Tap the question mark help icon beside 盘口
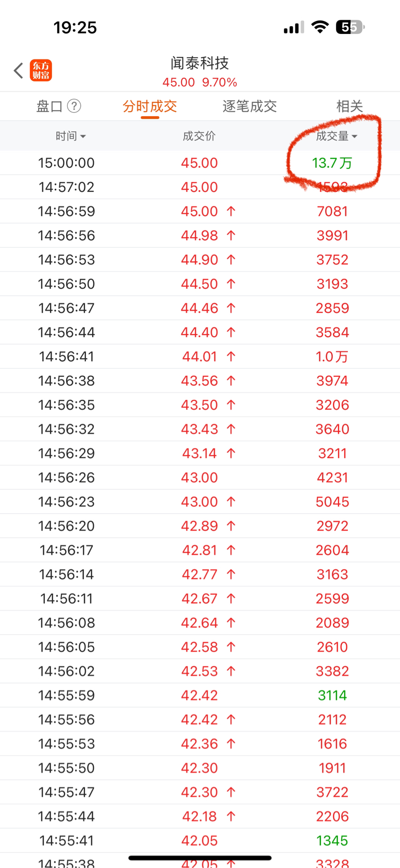Screen dimensions: 400x868 (x=74, y=106)
